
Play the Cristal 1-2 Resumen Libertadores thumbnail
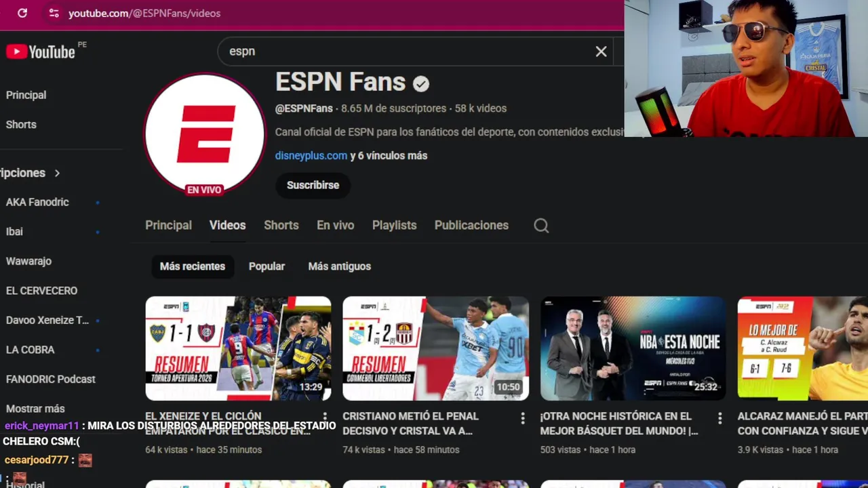(435, 348)
